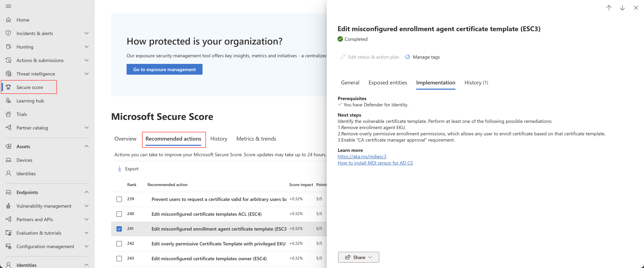Click the Vulnerability management icon
The image size is (644, 268).
point(8,206)
